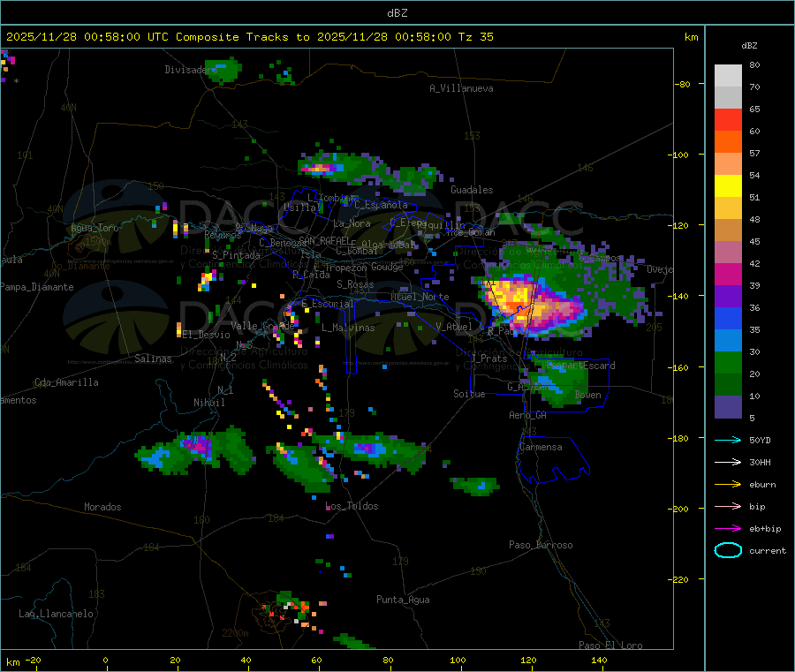Image resolution: width=795 pixels, height=672 pixels.
Task: Click the km label at bottom left
Action: coord(12,662)
